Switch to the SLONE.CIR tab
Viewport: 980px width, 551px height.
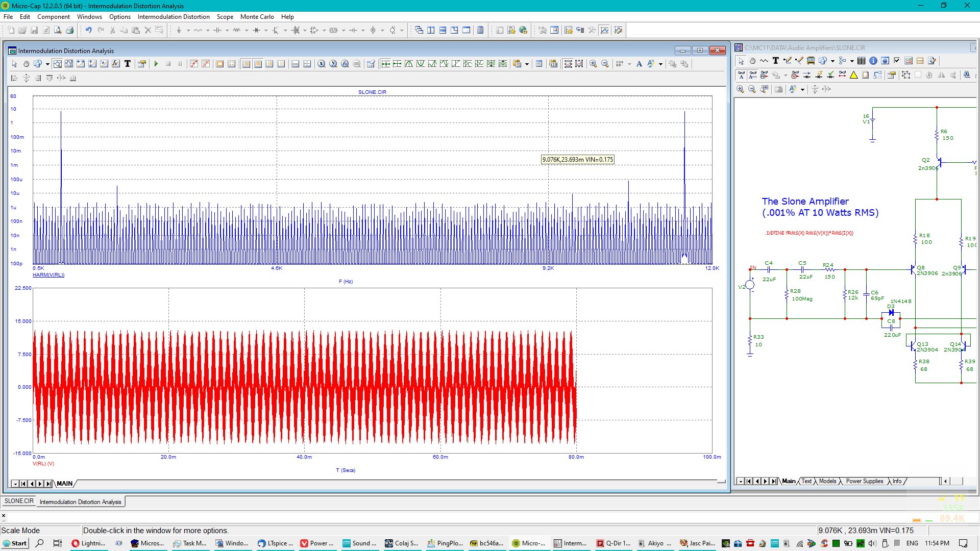pos(19,502)
